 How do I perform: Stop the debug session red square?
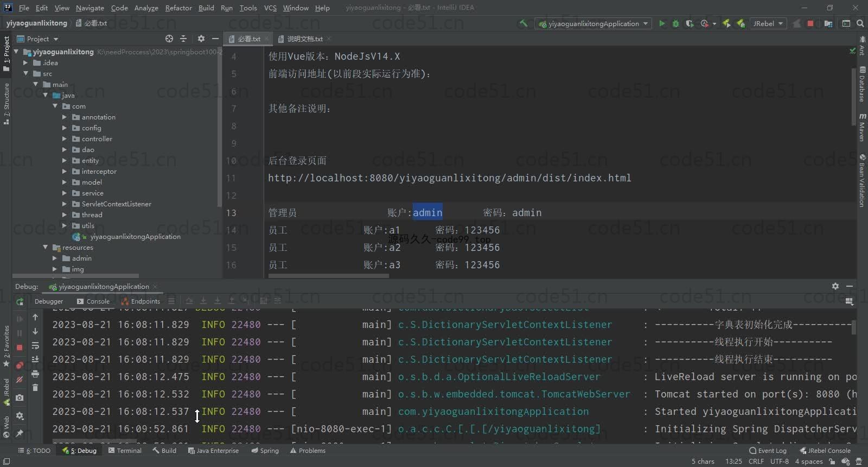point(20,348)
